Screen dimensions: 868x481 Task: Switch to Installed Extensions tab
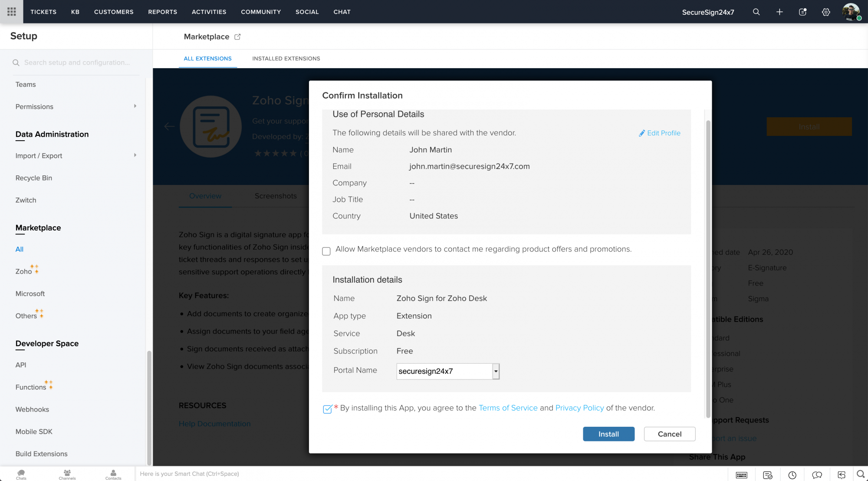click(286, 59)
